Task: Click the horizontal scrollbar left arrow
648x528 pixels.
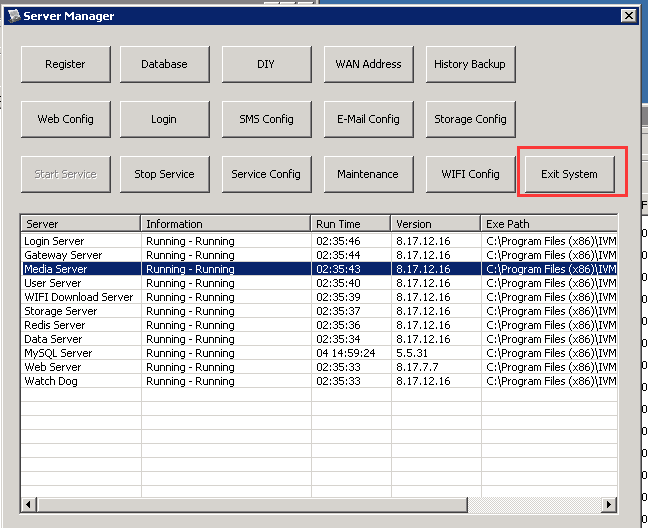Action: [29, 504]
